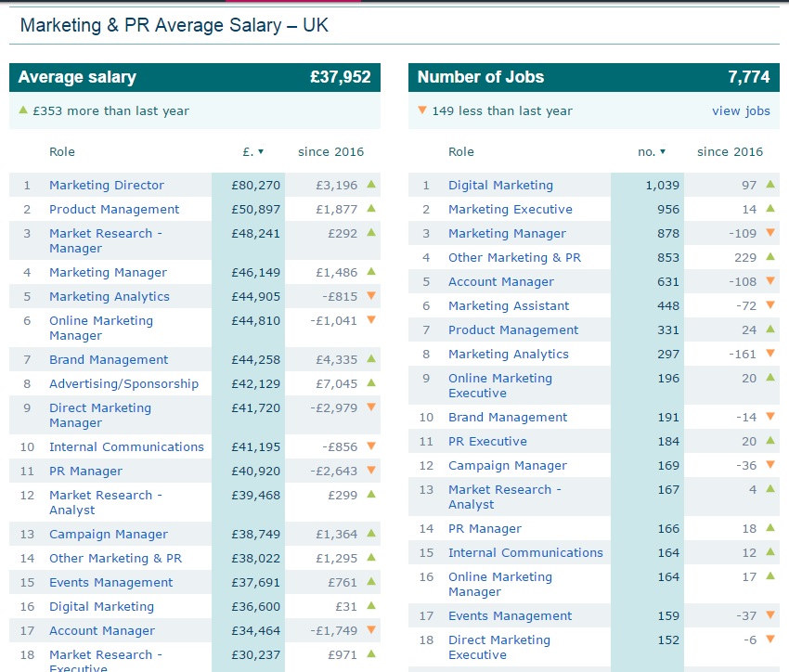Click the Marketing & PR Average Salary heading

click(x=175, y=25)
